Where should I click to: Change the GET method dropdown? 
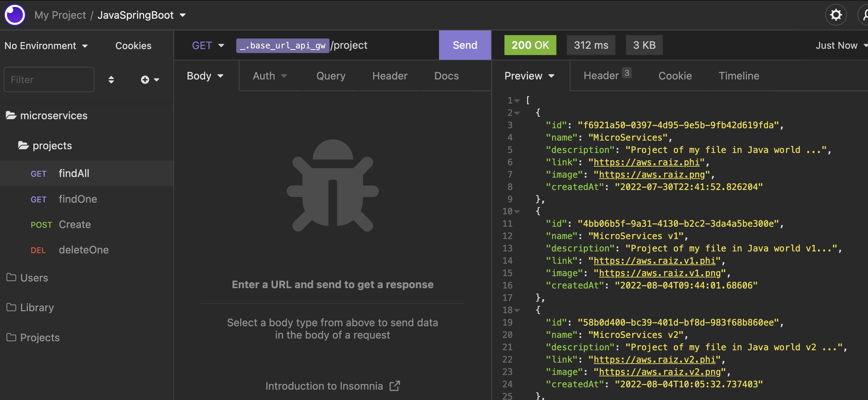coord(208,45)
